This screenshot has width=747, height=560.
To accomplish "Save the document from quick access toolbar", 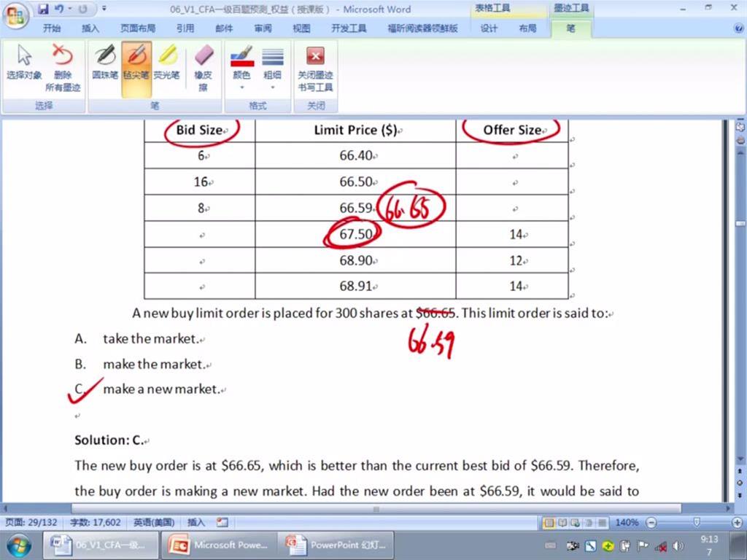I will (43, 9).
